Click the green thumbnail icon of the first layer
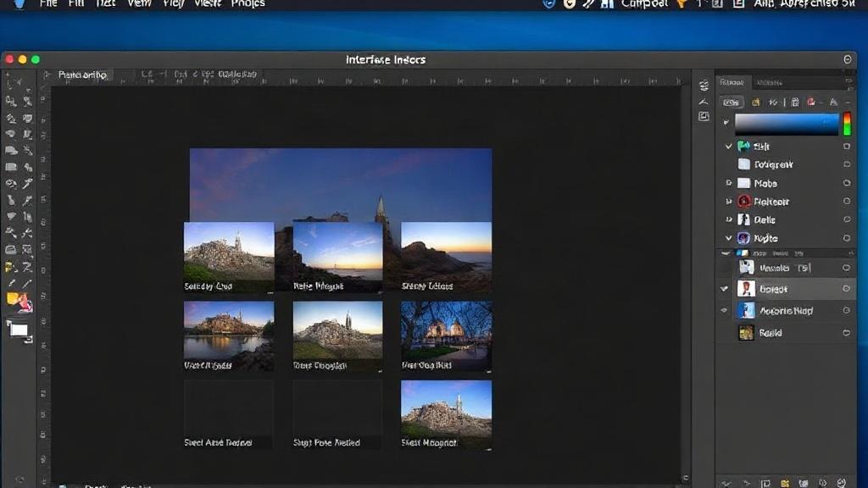The height and width of the screenshot is (488, 868). point(743,146)
